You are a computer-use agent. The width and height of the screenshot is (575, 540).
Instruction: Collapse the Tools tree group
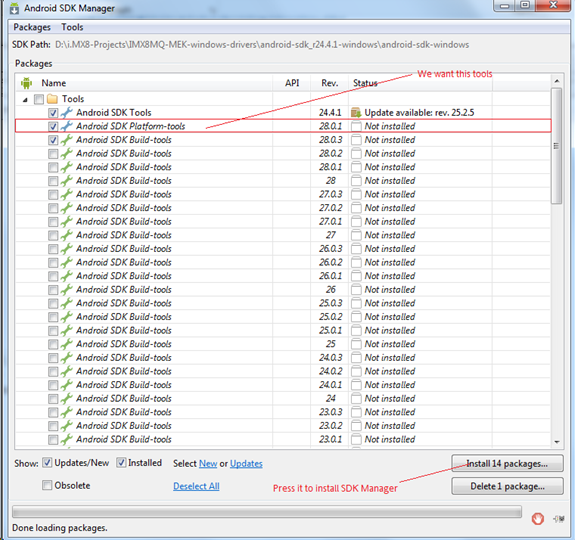25,100
